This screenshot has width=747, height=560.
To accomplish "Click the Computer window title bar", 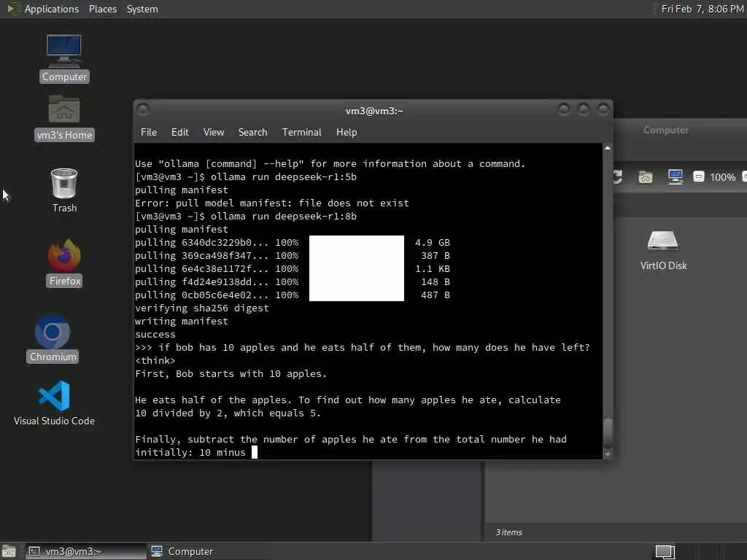I will point(681,130).
